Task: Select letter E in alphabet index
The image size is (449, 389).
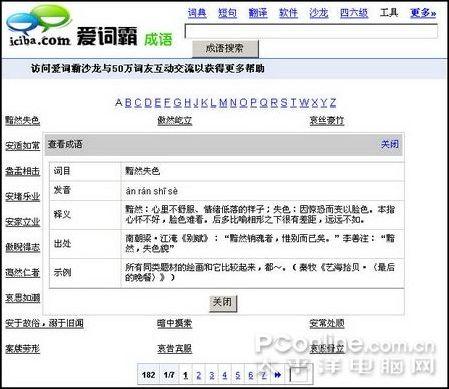Action: pyautogui.click(x=158, y=103)
